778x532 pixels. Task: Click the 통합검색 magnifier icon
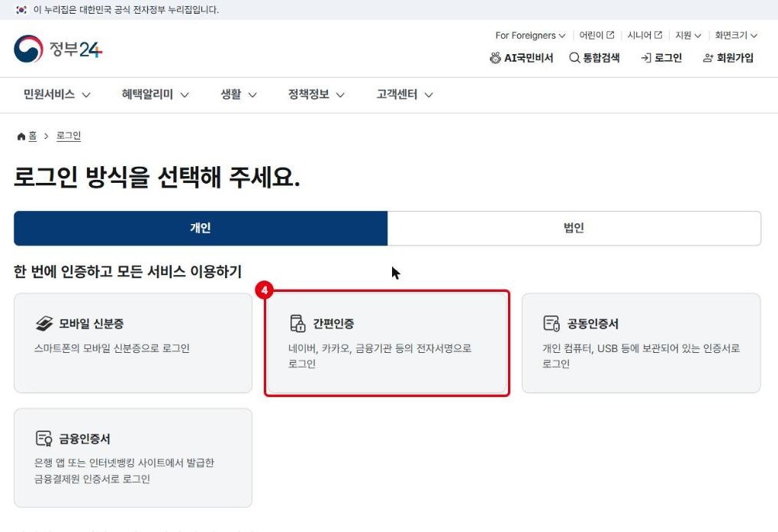574,58
